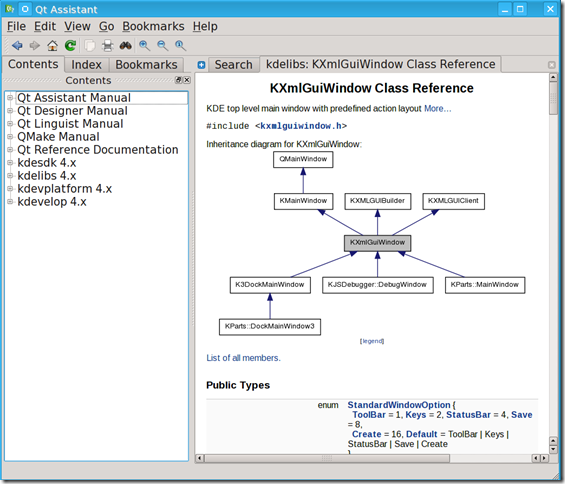Click KMainWindow box in diagram
Screen dimensions: 565x484
point(303,201)
